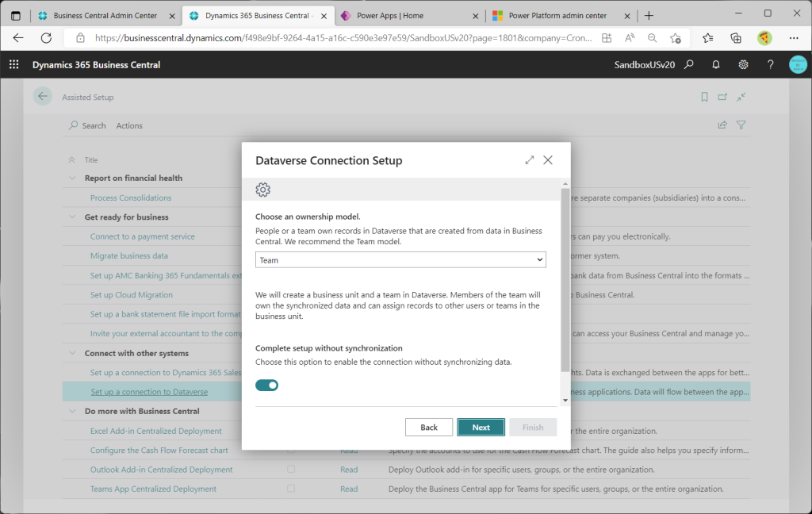Click the Finish button
812x514 pixels.
pyautogui.click(x=533, y=427)
